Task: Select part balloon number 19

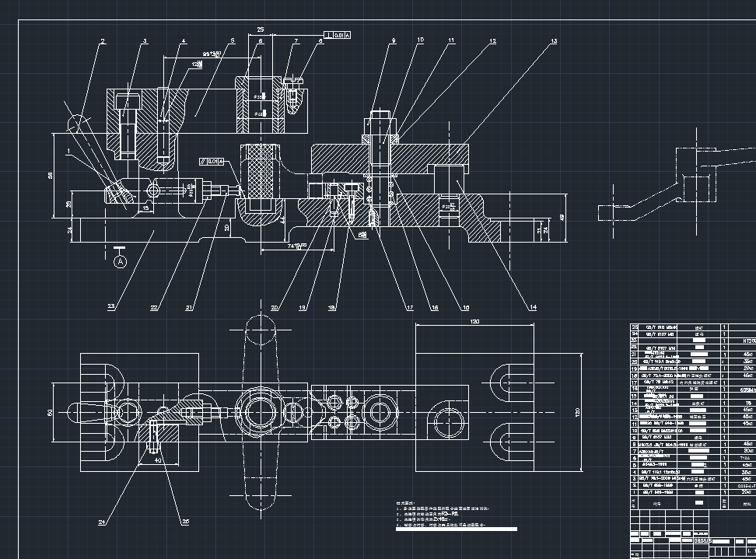Action: (303, 307)
